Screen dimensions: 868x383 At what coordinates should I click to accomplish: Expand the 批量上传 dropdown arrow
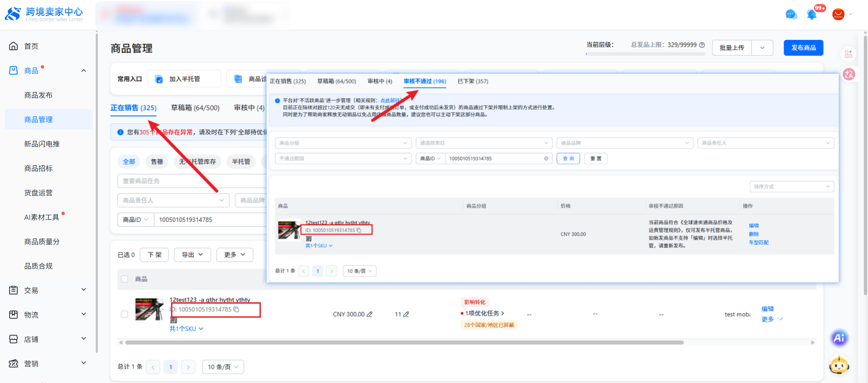[x=762, y=48]
